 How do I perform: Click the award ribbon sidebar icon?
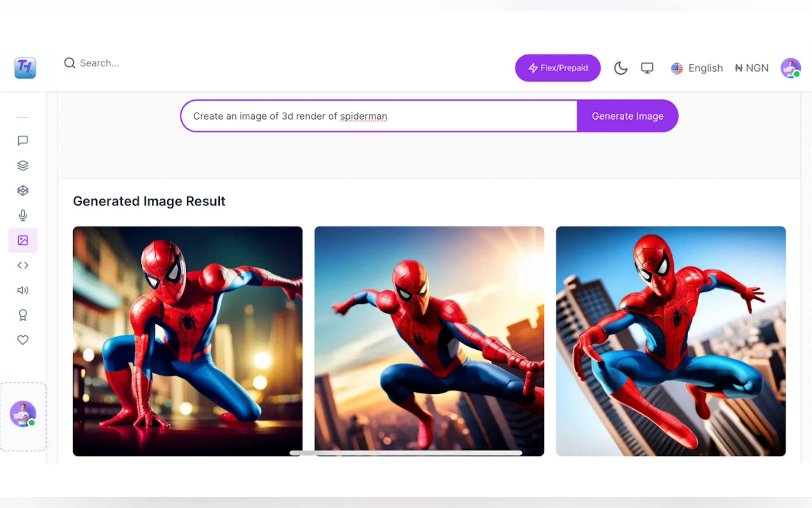tap(22, 315)
